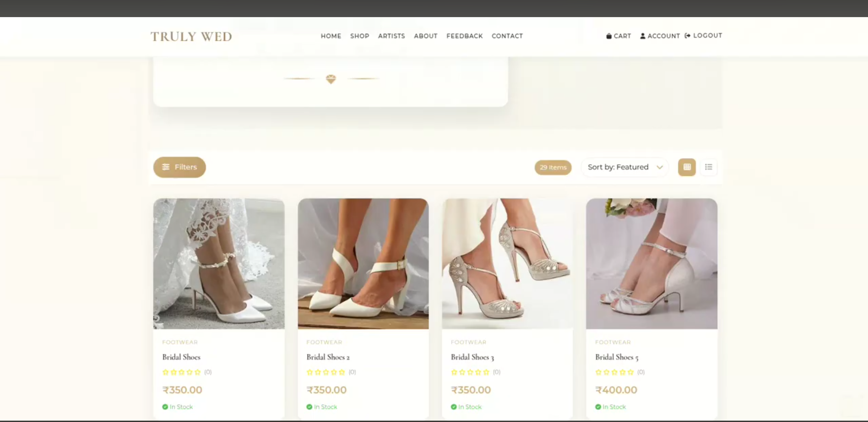Screen dimensions: 868x422
Task: Click the ₹350.00 price of Bridal Shoes 2
Action: (326, 390)
